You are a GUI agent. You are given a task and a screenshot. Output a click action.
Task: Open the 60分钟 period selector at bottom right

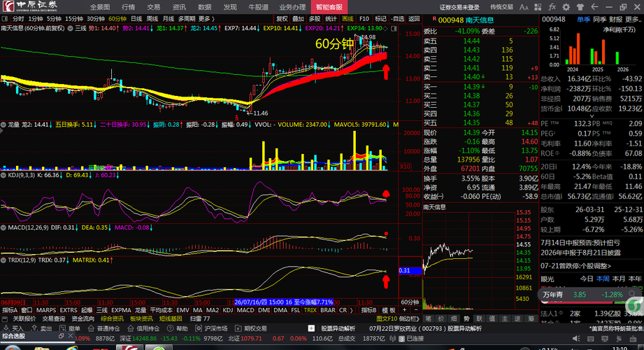pos(410,302)
